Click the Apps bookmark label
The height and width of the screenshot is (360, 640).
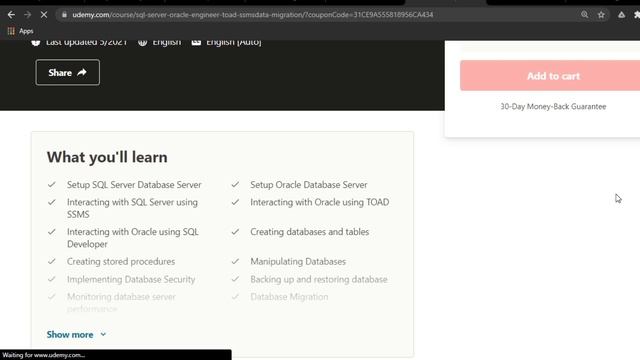point(26,31)
